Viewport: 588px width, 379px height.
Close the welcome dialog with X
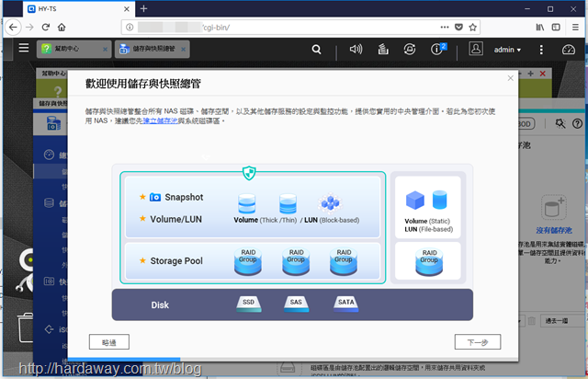[x=511, y=78]
